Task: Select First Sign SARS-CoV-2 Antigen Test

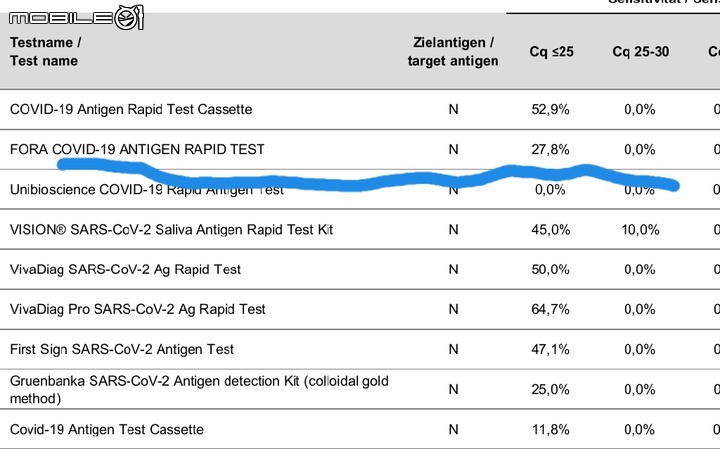Action: [122, 349]
